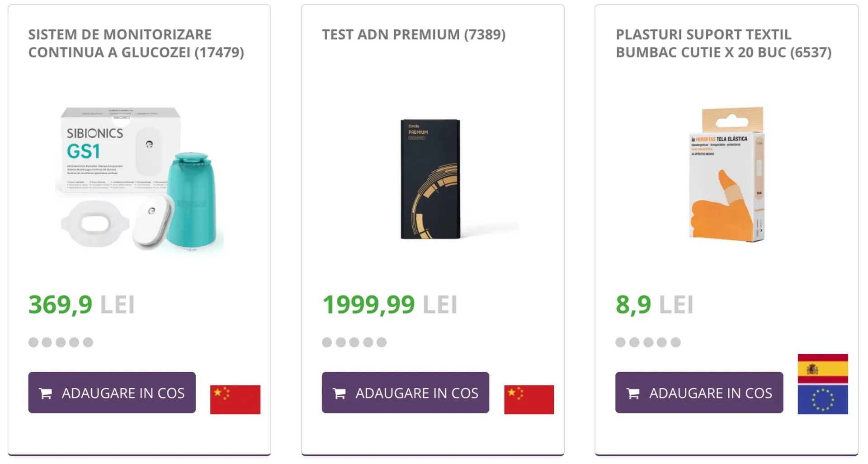Open Sistem de Monitorizare Continua a Glucozei title
The height and width of the screenshot is (464, 868).
click(136, 43)
